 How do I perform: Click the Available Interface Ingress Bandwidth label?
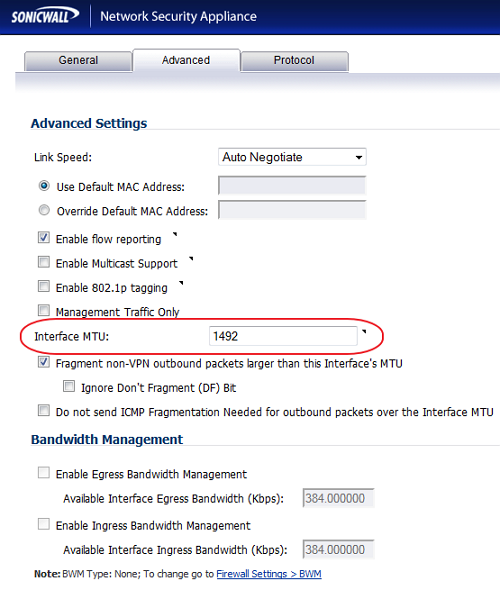click(175, 550)
